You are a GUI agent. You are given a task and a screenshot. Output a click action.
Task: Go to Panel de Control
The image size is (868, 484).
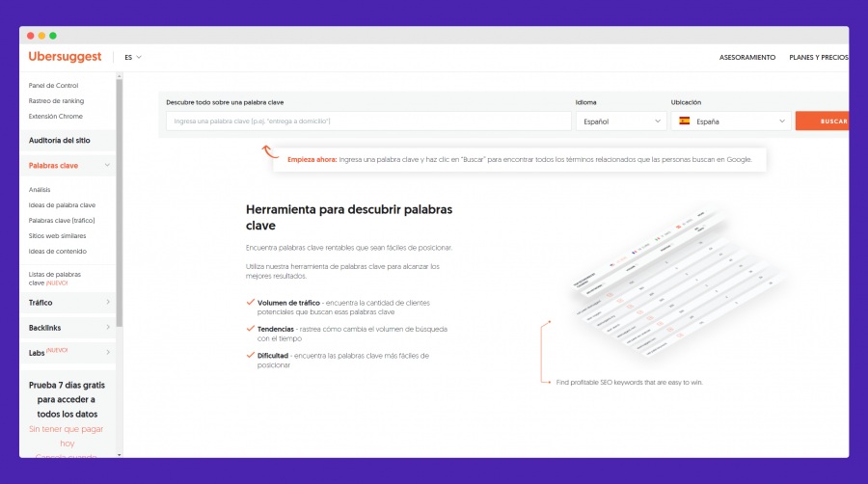[53, 85]
